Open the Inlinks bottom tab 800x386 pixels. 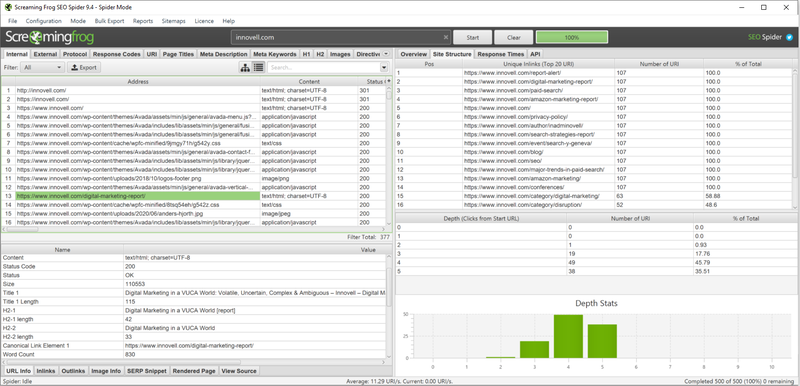tap(46, 371)
